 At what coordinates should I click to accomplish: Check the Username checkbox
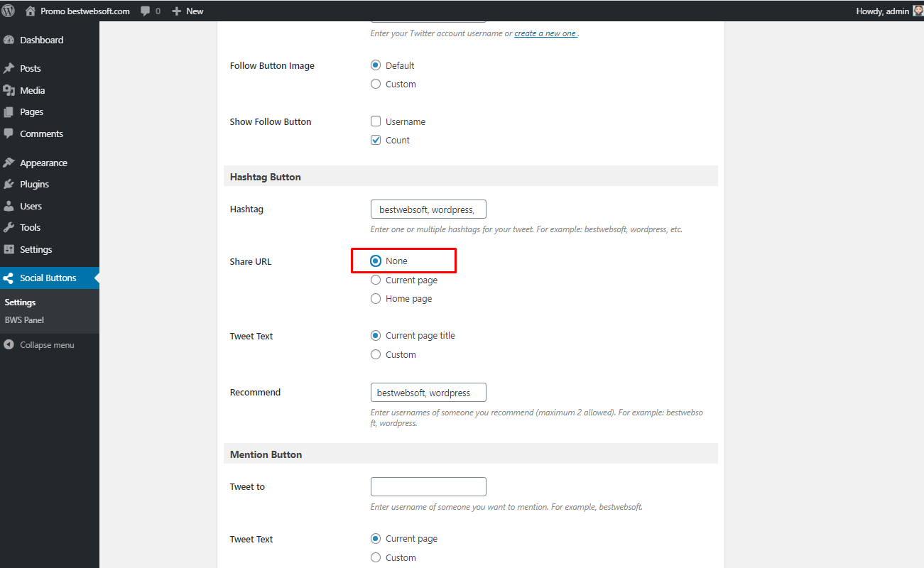376,121
